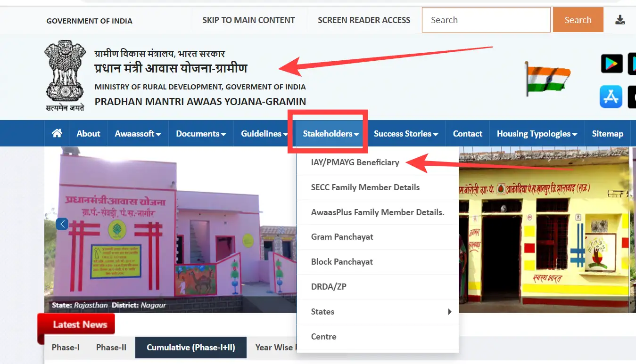Open the Sitemap page
The height and width of the screenshot is (364, 636).
(x=608, y=133)
